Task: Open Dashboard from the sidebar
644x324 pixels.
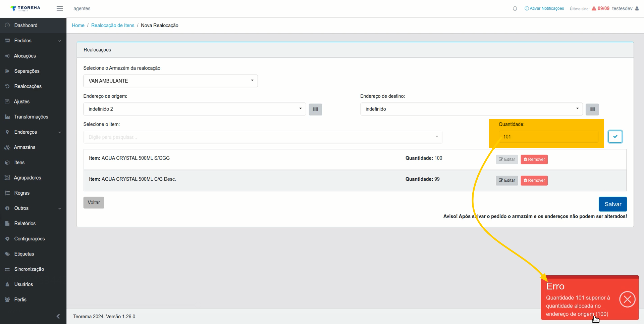Action: (x=33, y=26)
